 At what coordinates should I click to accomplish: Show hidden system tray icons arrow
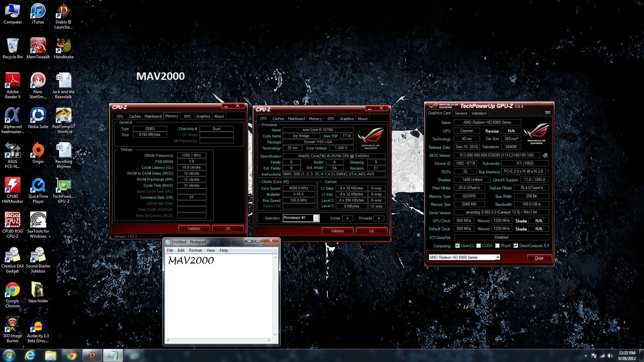click(x=586, y=356)
